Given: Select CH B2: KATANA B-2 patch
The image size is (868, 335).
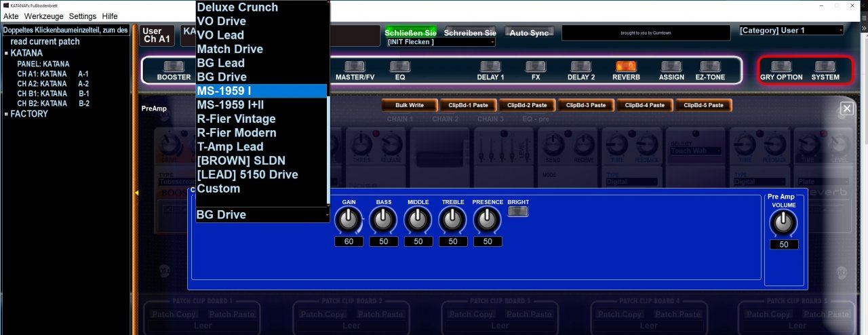Looking at the screenshot, I should point(53,103).
